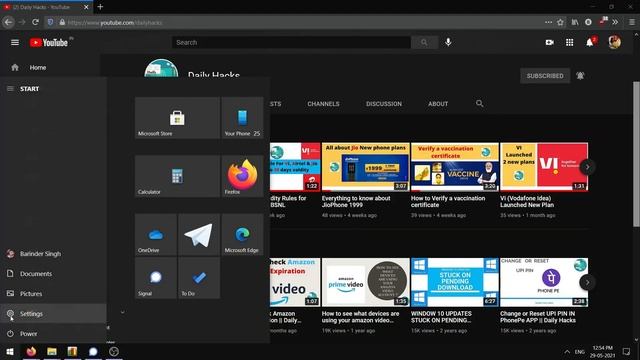Launch the Microsoft Edge tile
Image resolution: width=640 pixels, height=360 pixels.
tap(242, 235)
